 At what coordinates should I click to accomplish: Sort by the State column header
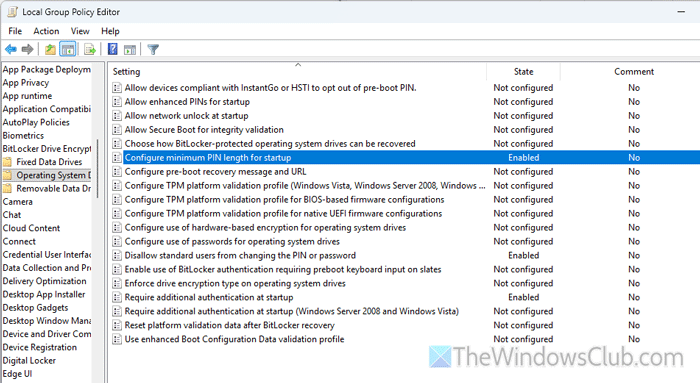(523, 71)
